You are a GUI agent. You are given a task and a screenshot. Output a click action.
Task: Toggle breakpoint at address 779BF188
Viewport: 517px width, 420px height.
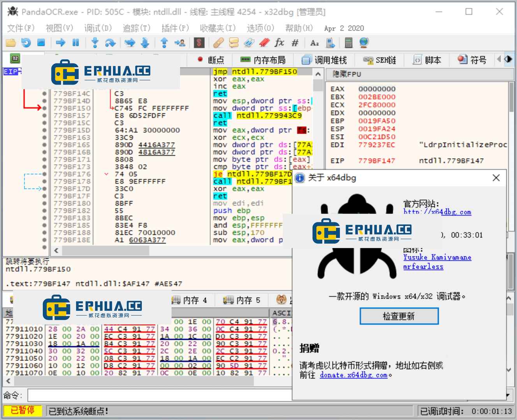point(44,233)
